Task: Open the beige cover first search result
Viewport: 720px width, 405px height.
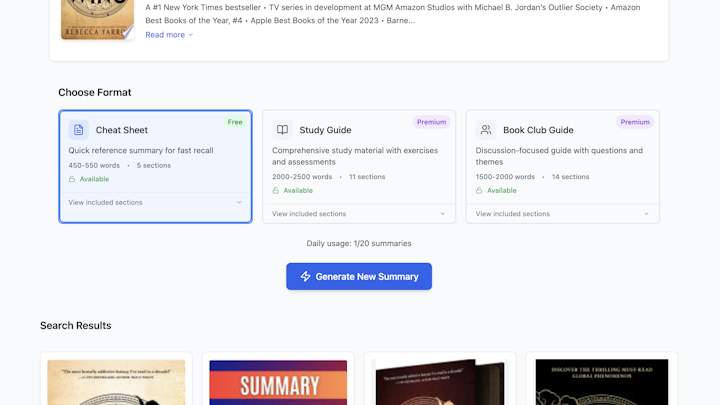Action: pyautogui.click(x=116, y=382)
